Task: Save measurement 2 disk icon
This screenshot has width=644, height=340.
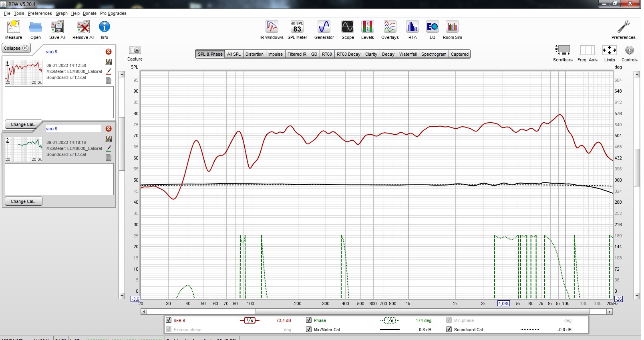Action: 109,139
